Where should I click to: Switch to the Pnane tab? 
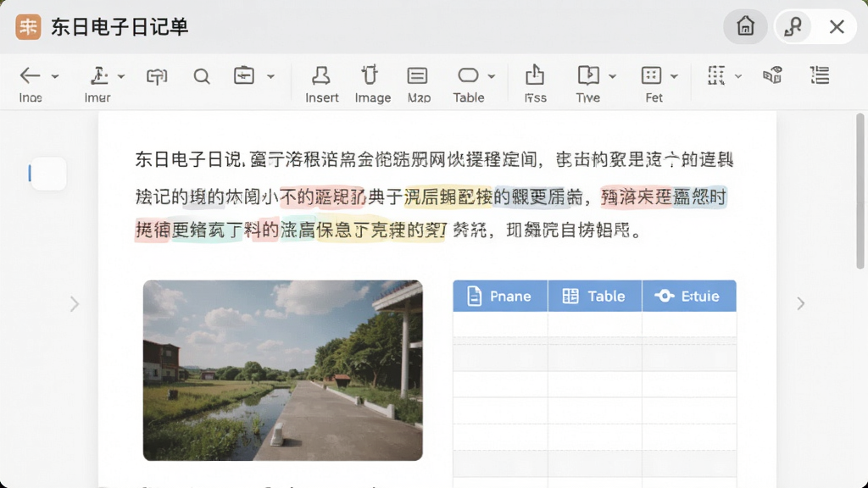point(500,296)
